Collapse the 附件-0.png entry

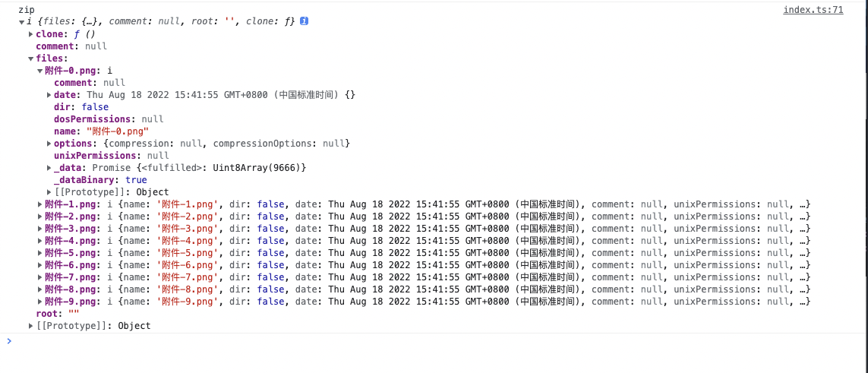(39, 71)
